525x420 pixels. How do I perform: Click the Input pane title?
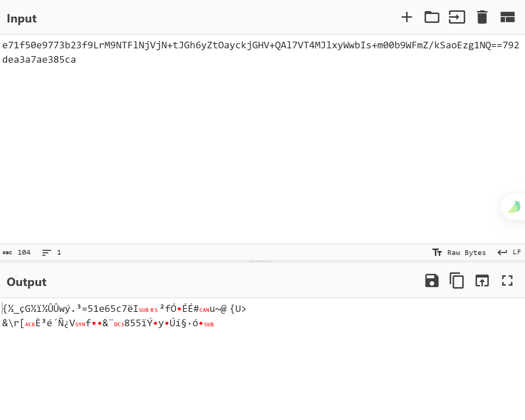point(22,18)
